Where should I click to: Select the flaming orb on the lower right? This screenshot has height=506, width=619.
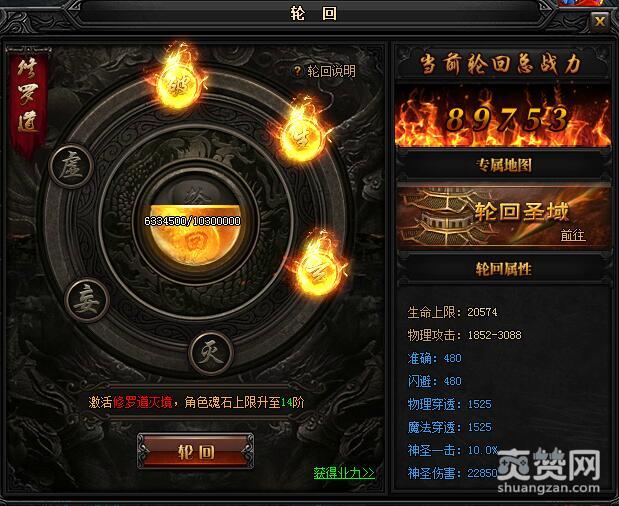click(x=317, y=271)
